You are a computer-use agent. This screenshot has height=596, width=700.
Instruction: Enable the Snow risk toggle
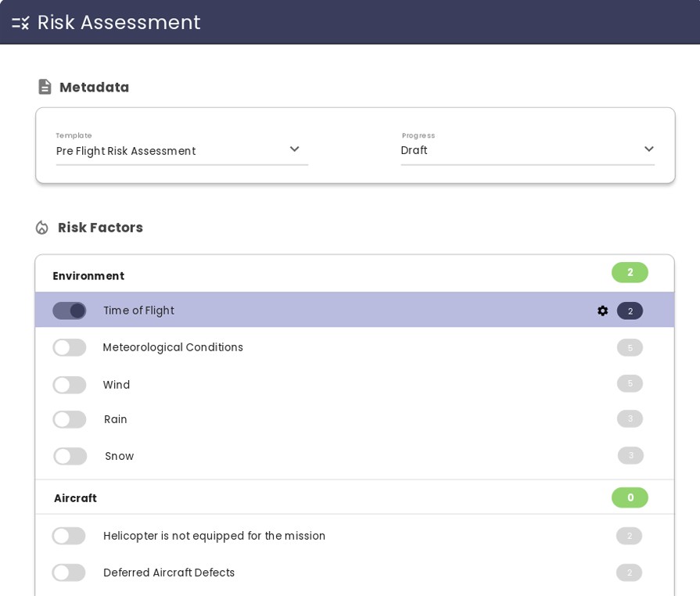pyautogui.click(x=70, y=456)
